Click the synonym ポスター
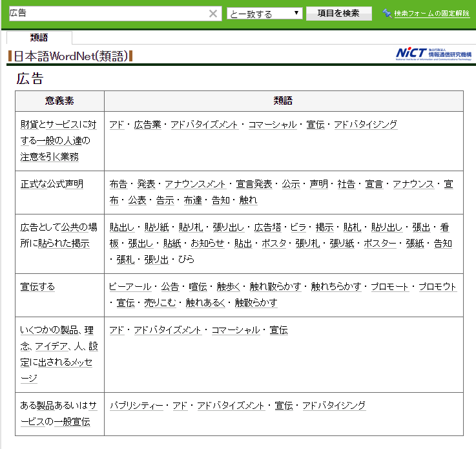The height and width of the screenshot is (449, 476). (x=380, y=243)
